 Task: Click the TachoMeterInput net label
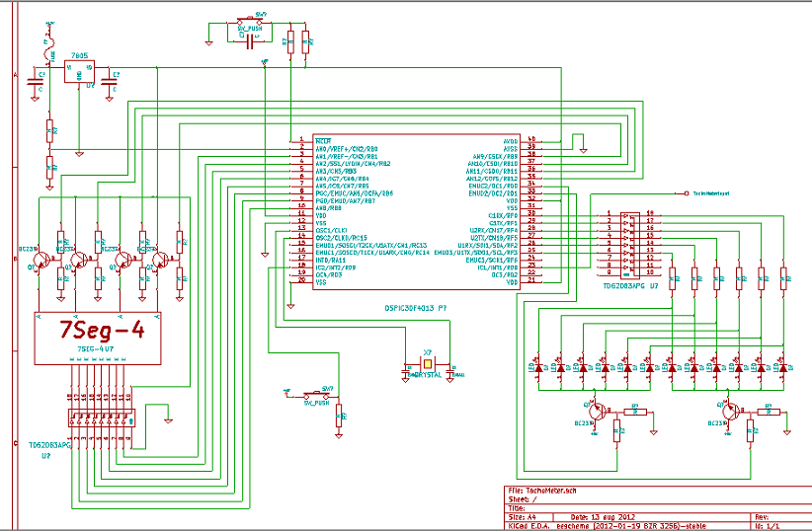tap(710, 194)
